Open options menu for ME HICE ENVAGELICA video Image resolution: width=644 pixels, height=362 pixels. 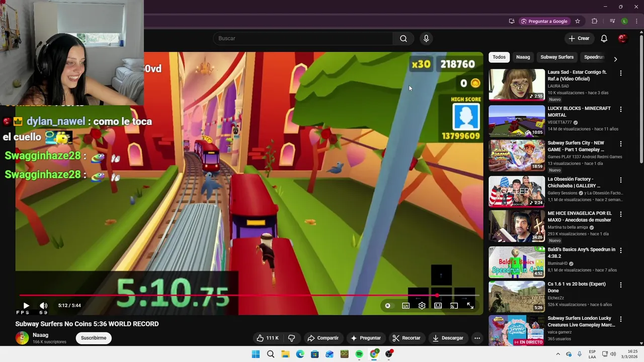click(x=620, y=214)
